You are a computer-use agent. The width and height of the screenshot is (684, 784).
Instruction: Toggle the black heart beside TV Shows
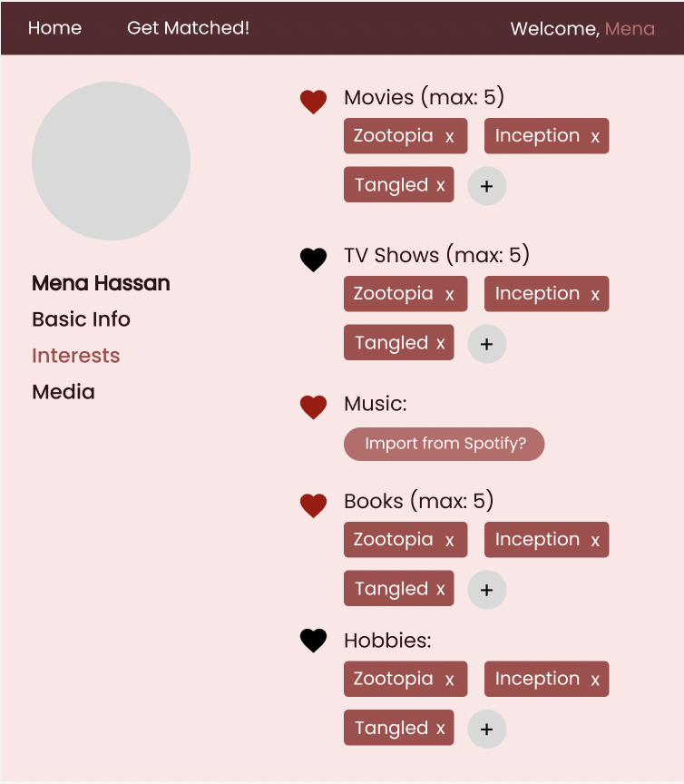point(313,260)
